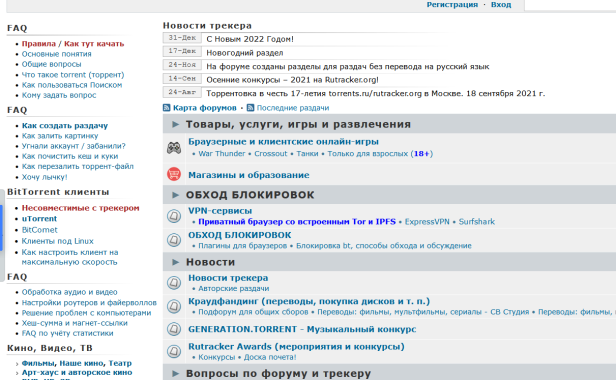Open Как пользоваться Поиском link
This screenshot has height=380, width=616.
[72, 85]
